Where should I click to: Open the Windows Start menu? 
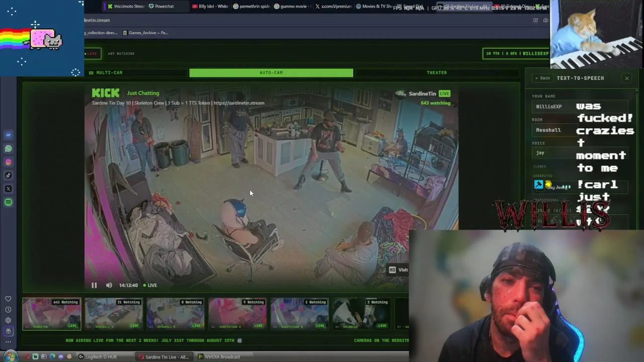10,356
